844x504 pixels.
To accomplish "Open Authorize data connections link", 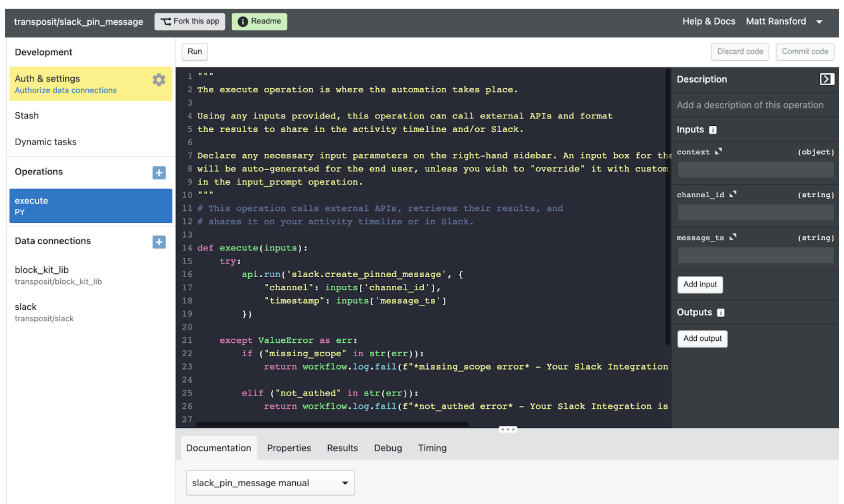I will [x=66, y=90].
